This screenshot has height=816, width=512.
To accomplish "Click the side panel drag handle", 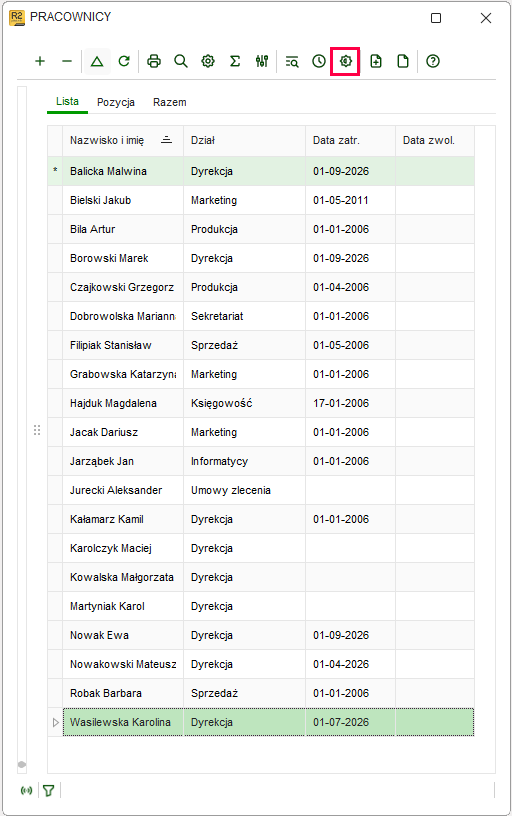I will click(37, 430).
